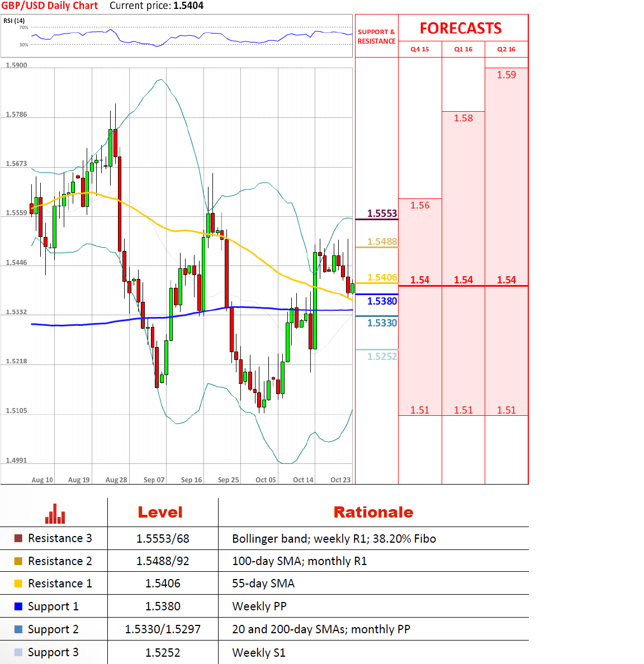Click the SUPPORT & RESISTANCE header

[376, 36]
